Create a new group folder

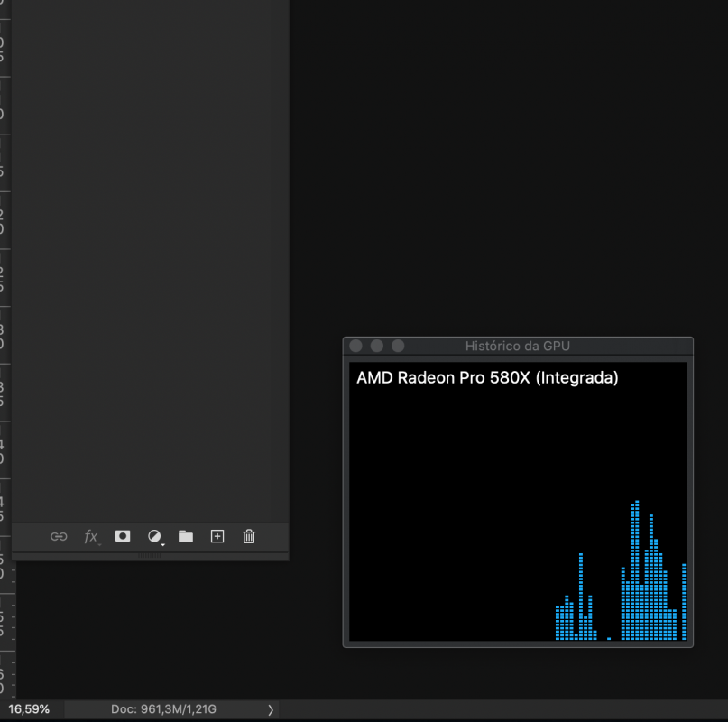[186, 537]
